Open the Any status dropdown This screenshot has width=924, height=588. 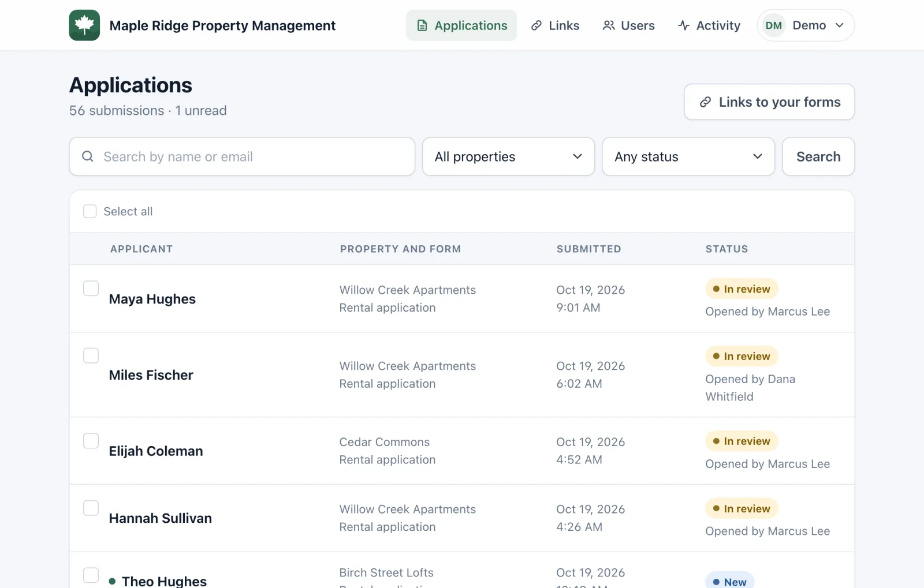[x=688, y=156]
